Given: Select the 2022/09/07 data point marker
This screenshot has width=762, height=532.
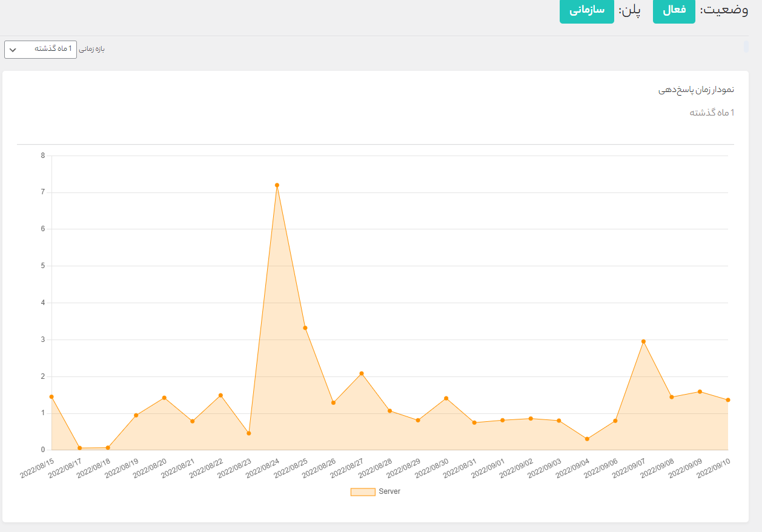Looking at the screenshot, I should tap(643, 341).
